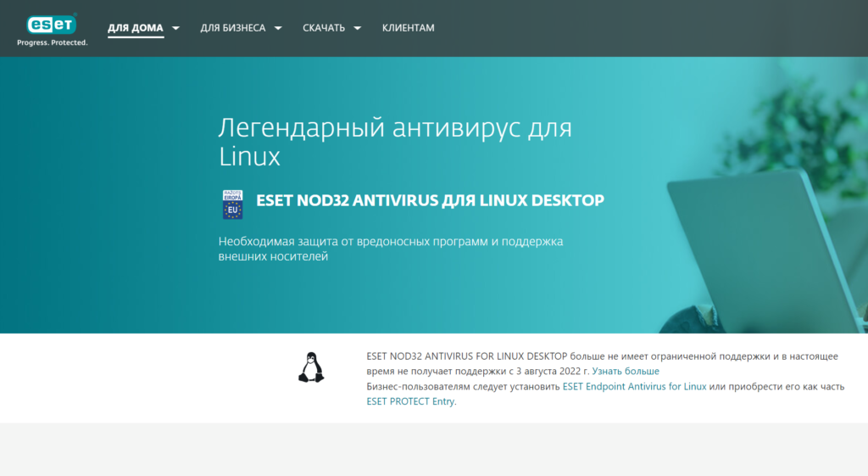The width and height of the screenshot is (868, 476).
Task: Go to the КЛИЕНТАМ page
Action: point(408,28)
